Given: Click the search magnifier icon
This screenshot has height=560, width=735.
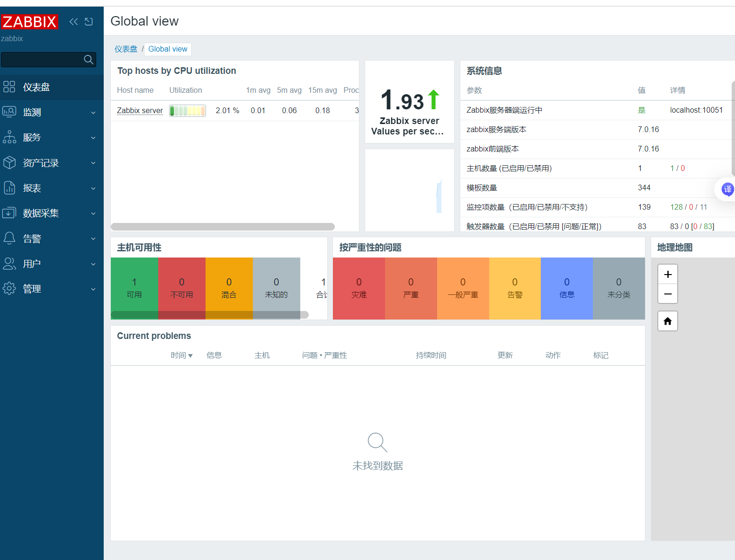Looking at the screenshot, I should tap(89, 60).
